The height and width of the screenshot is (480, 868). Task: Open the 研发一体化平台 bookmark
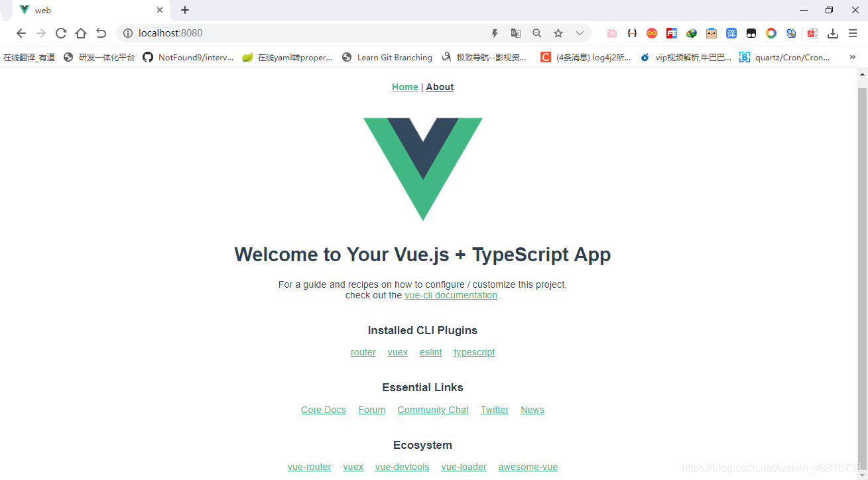coord(99,58)
